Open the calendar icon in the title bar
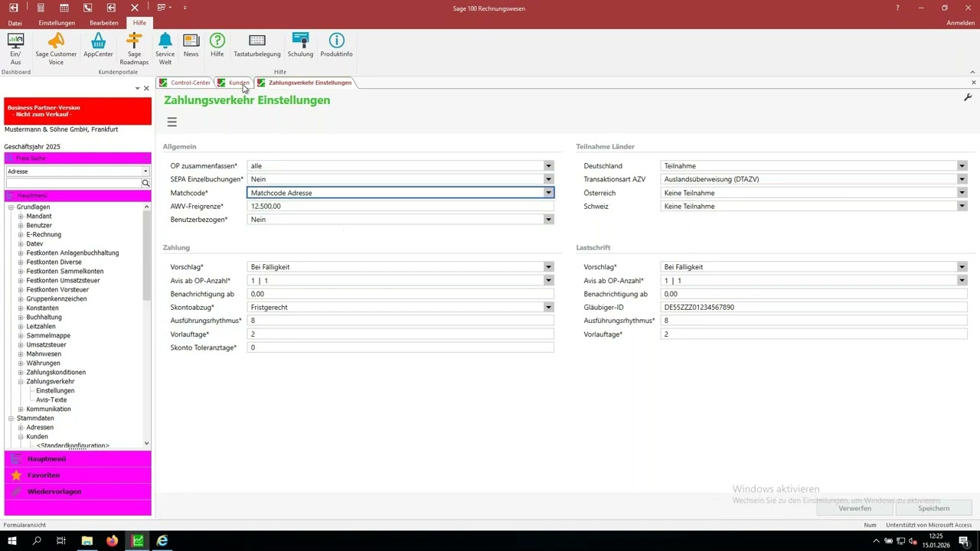Viewport: 980px width, 551px height. pyautogui.click(x=64, y=8)
